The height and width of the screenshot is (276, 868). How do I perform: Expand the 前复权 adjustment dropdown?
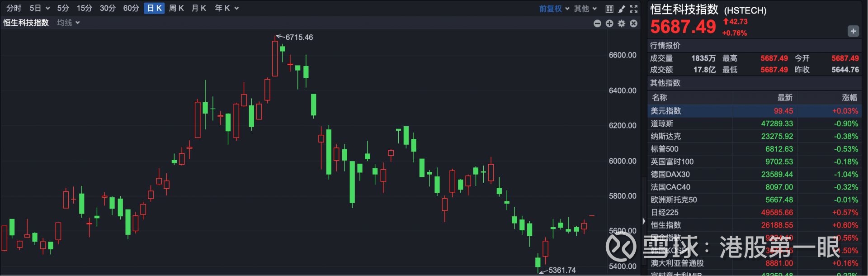coord(554,9)
